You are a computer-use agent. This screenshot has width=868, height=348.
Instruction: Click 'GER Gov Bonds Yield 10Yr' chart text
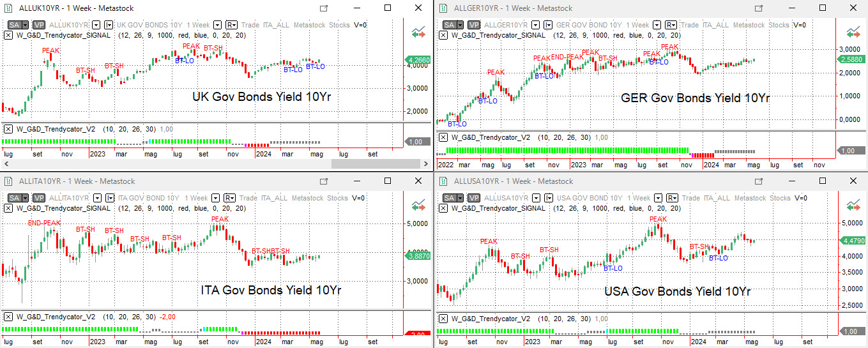click(695, 98)
